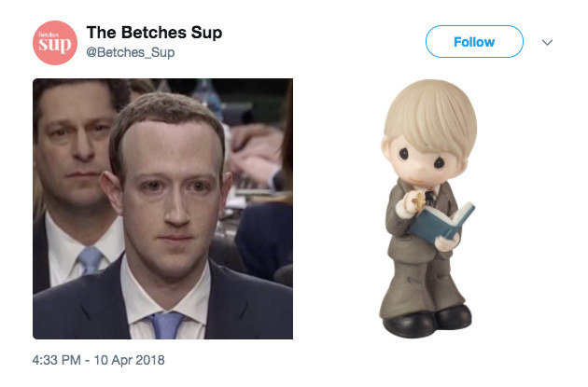This screenshot has width=588, height=387.
Task: Open the left photo of suited men
Action: (162, 208)
